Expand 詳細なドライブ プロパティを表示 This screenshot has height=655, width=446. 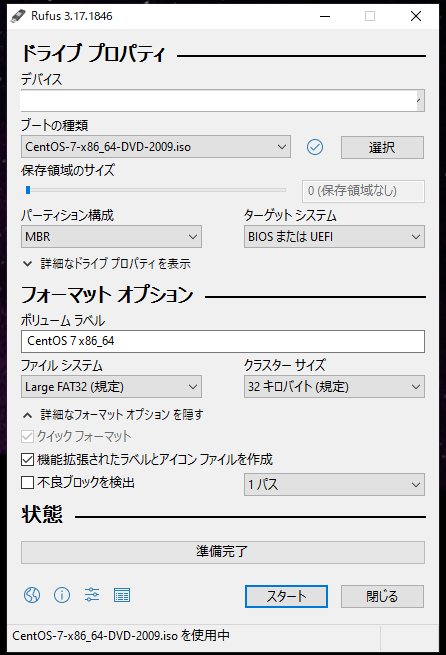tap(107, 264)
